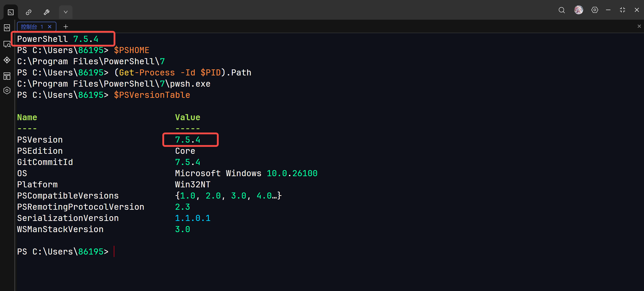Open the user avatar profile
The width and height of the screenshot is (644, 291).
pos(578,10)
